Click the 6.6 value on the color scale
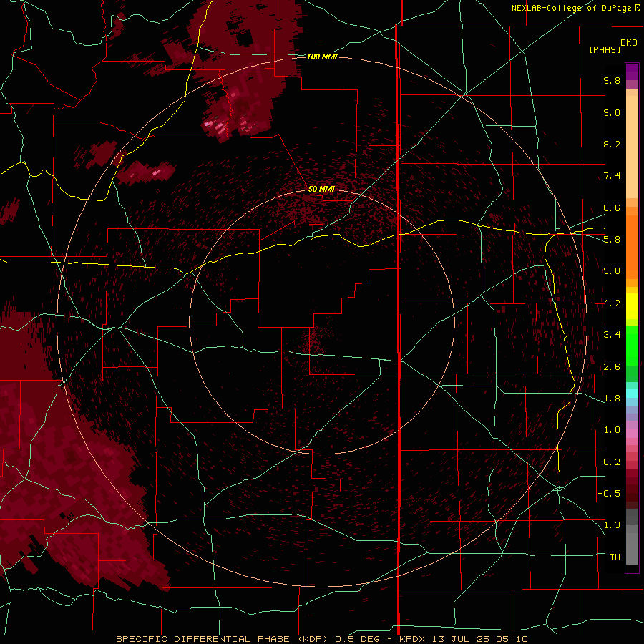 (x=612, y=208)
